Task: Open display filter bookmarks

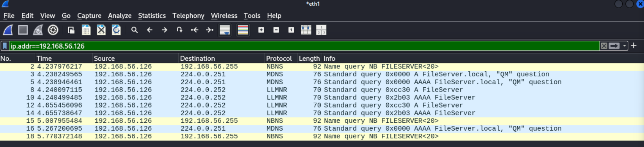Action: 5,46
